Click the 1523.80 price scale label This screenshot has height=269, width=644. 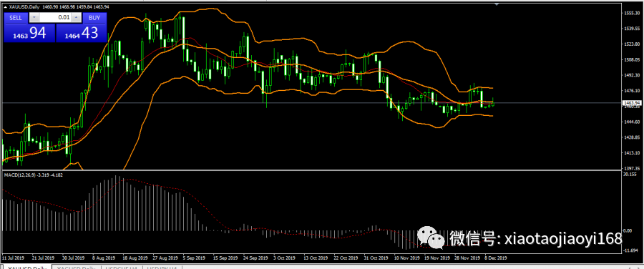point(632,44)
